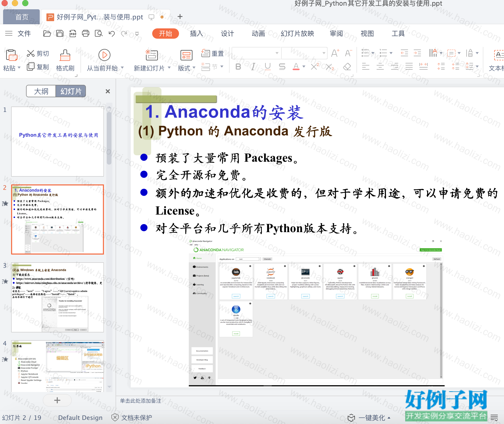Switch to the 动画 tab
The height and width of the screenshot is (424, 504).
click(x=258, y=34)
